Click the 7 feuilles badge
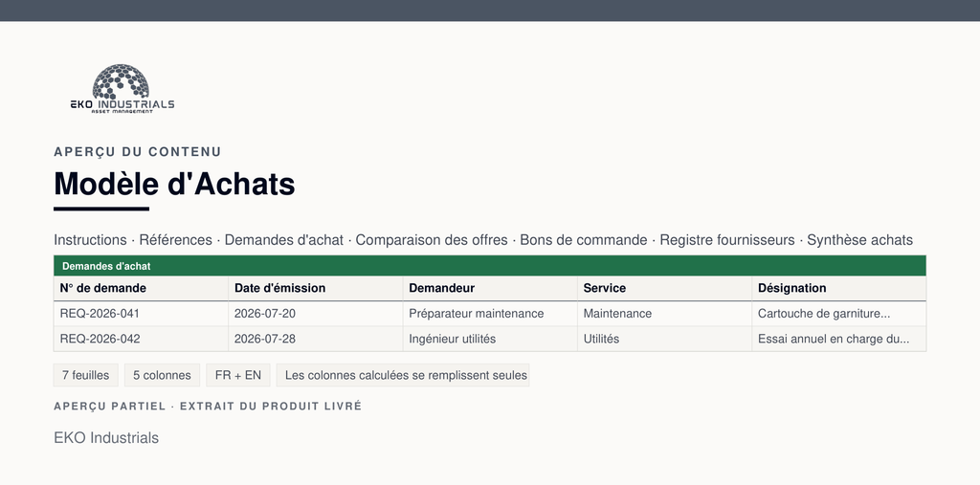980x485 pixels. [85, 375]
